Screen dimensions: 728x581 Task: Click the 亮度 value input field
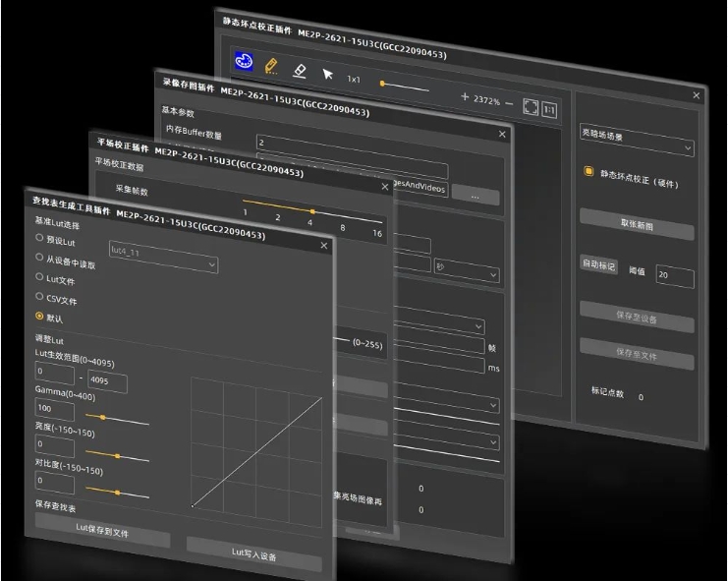click(55, 446)
